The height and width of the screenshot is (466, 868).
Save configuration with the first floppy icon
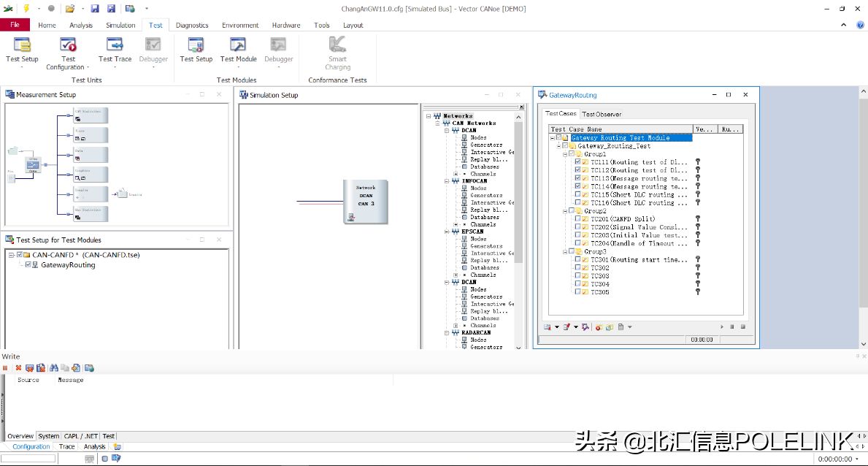tap(95, 8)
